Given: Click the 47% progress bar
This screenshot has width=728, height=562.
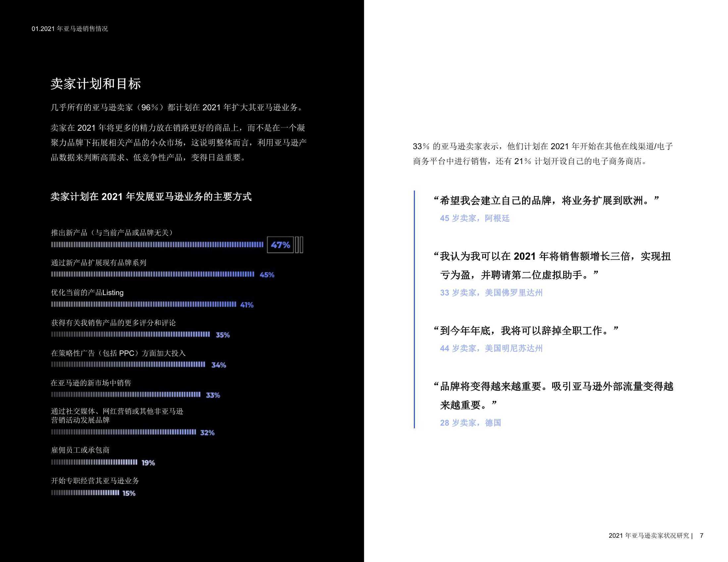Looking at the screenshot, I should [x=157, y=244].
